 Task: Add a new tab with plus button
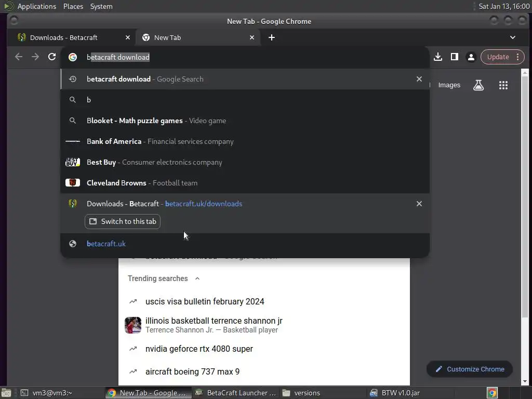272,37
